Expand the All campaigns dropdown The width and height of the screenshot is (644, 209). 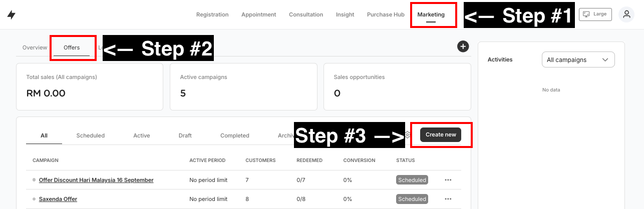click(578, 59)
